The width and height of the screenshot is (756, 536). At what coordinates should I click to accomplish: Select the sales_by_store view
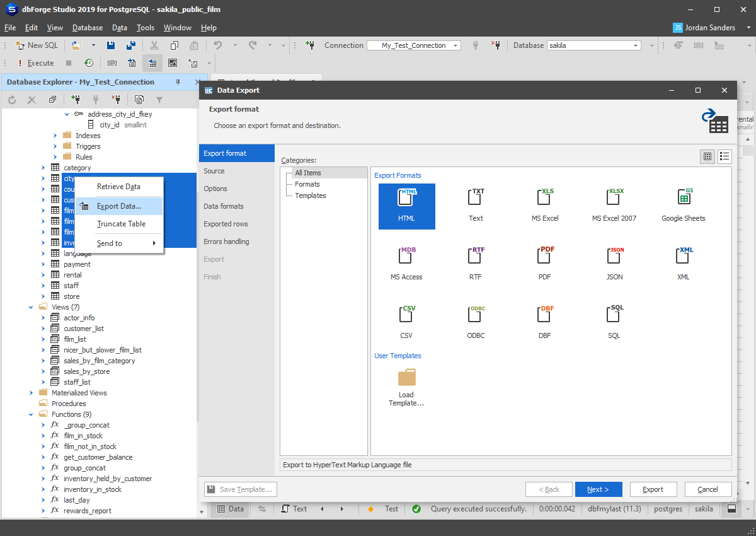[x=86, y=371]
